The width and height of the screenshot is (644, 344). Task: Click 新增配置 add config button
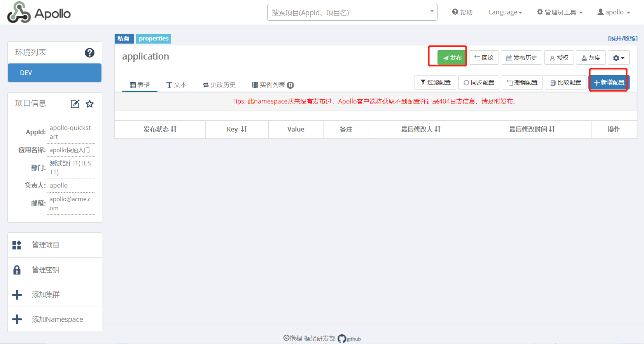609,82
